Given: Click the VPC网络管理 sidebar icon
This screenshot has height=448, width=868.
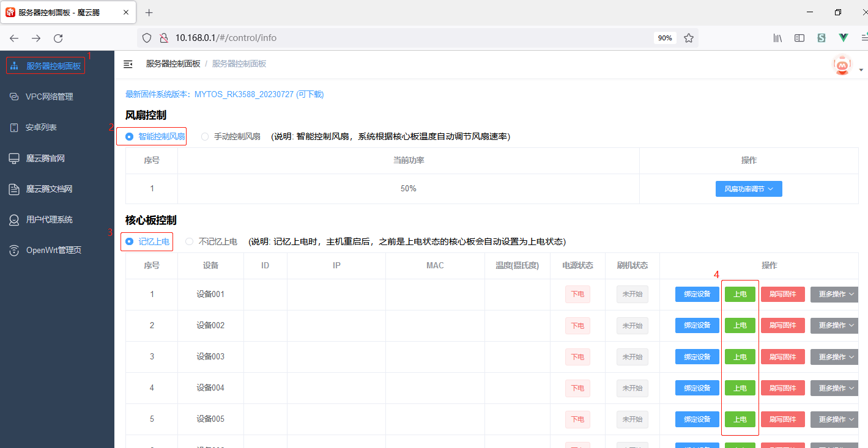Looking at the screenshot, I should tap(14, 97).
